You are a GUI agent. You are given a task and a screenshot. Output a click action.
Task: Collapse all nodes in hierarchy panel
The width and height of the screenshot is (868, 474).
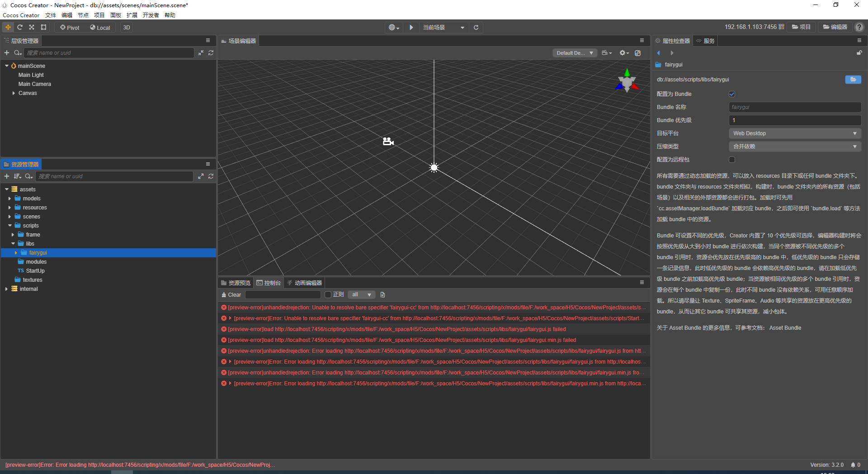pos(201,53)
